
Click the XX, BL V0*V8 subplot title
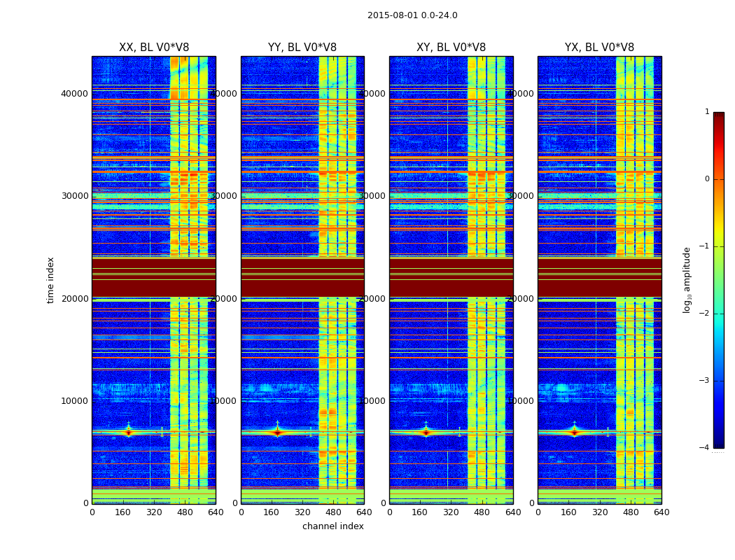[154, 48]
